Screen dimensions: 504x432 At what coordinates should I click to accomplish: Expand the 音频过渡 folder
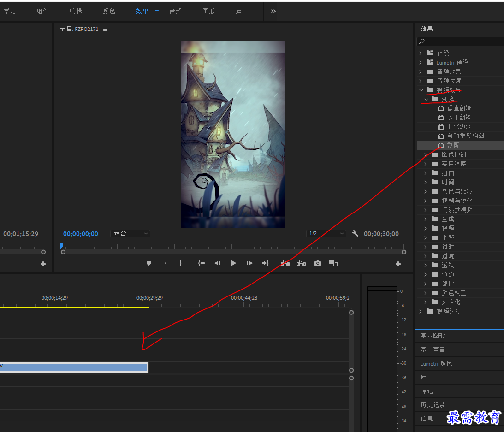tap(421, 81)
